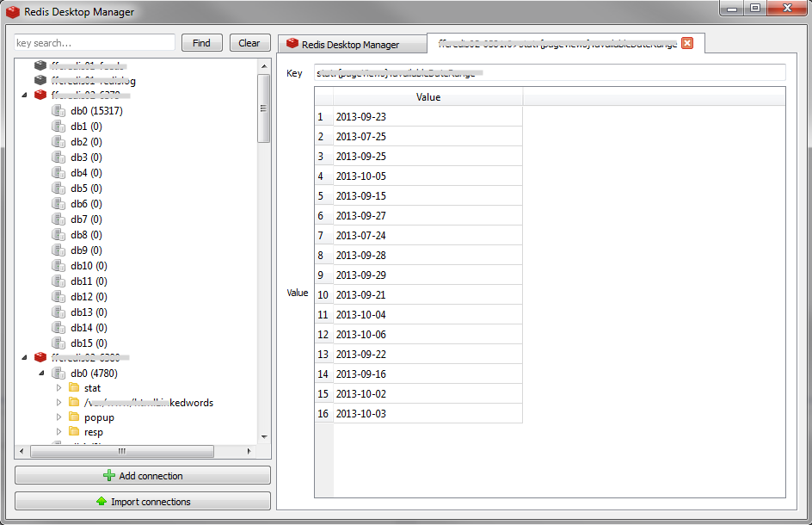Switch to the Redis Desktop Manager tab

point(352,45)
